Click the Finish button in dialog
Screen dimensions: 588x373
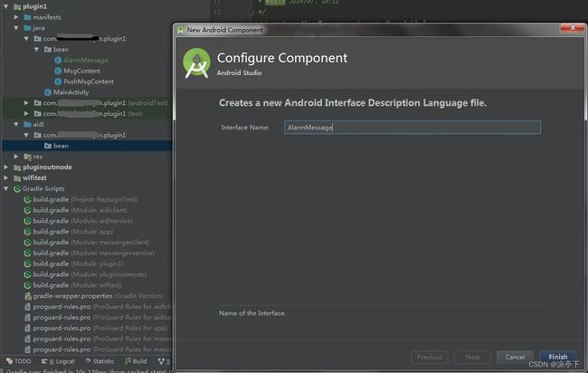(x=557, y=357)
